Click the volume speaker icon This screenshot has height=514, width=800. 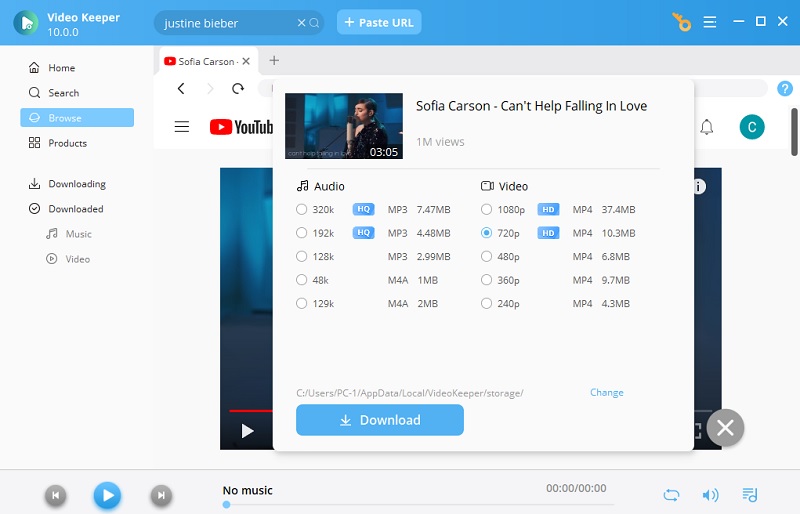(x=710, y=495)
